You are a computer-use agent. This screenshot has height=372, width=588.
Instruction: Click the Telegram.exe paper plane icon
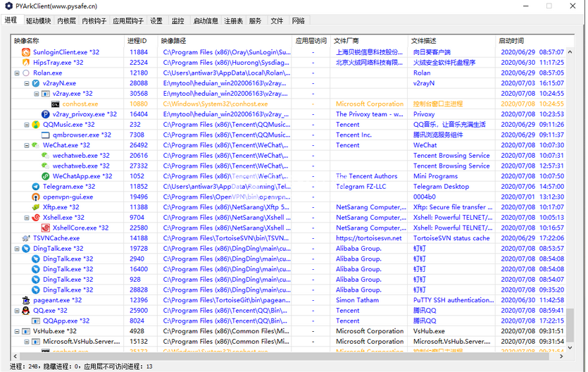[x=36, y=187]
